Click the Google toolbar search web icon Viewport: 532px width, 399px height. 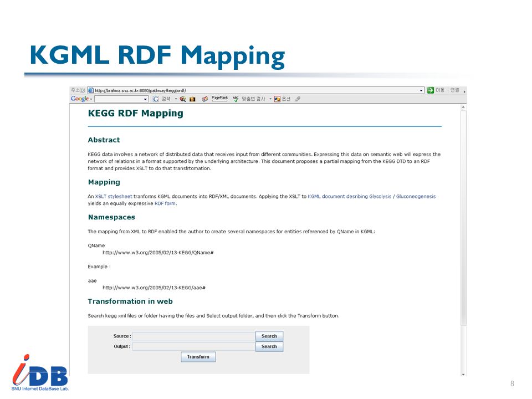point(183,99)
